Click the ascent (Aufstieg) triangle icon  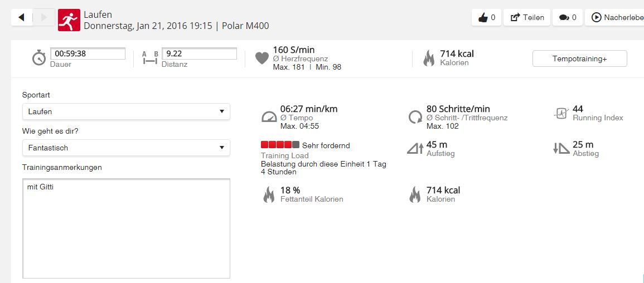pyautogui.click(x=415, y=149)
